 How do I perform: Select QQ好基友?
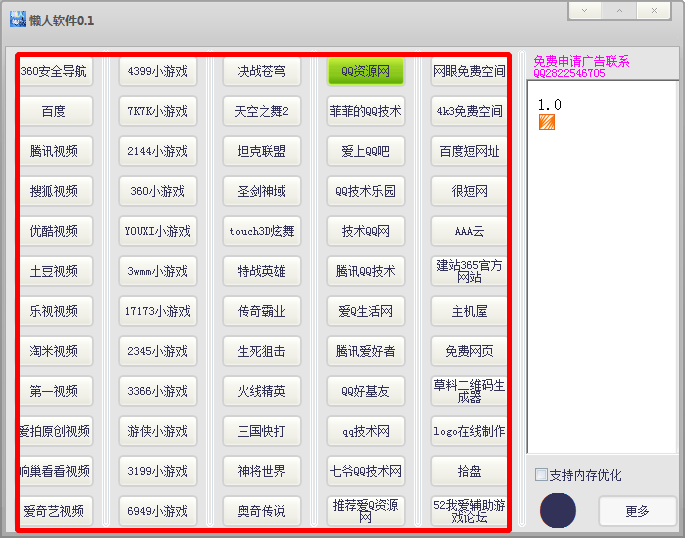(366, 391)
